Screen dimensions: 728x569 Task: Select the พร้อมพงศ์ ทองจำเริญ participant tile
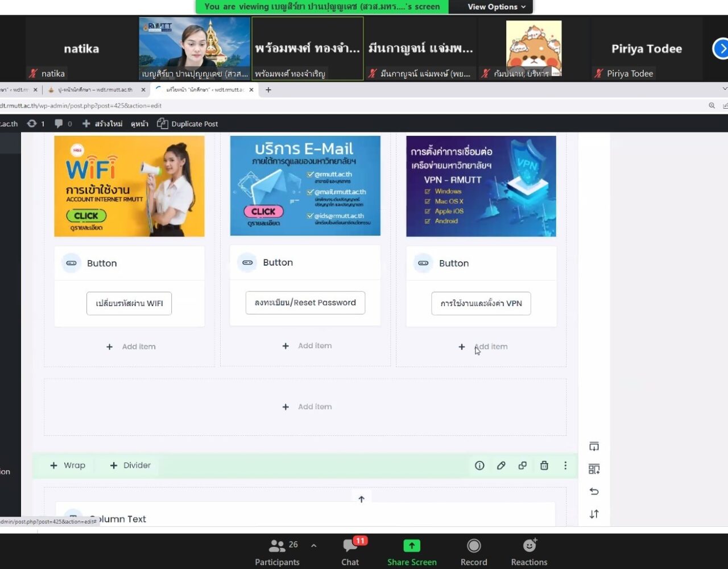point(308,48)
